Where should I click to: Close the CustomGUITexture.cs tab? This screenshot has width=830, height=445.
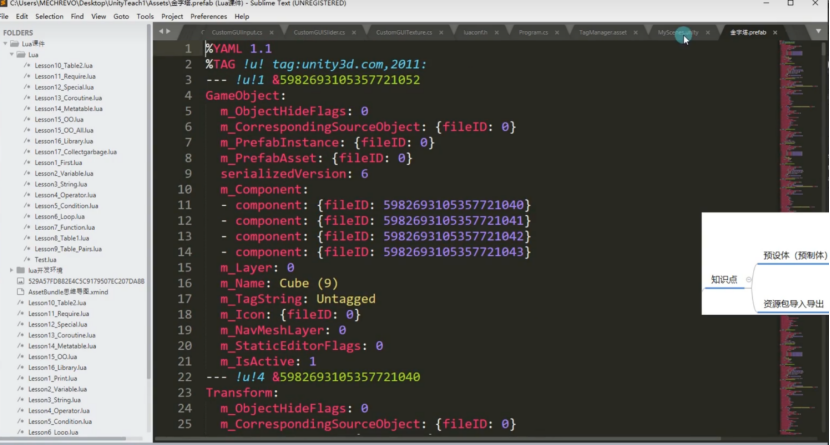441,33
